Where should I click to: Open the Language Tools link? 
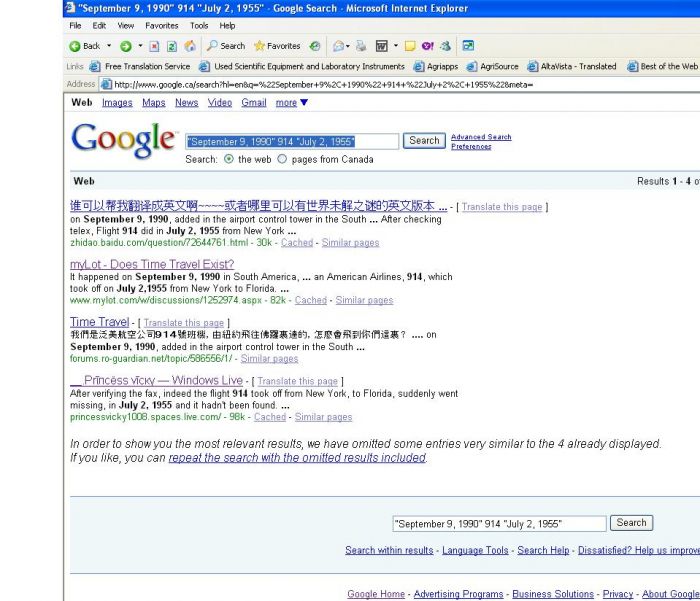(x=475, y=551)
